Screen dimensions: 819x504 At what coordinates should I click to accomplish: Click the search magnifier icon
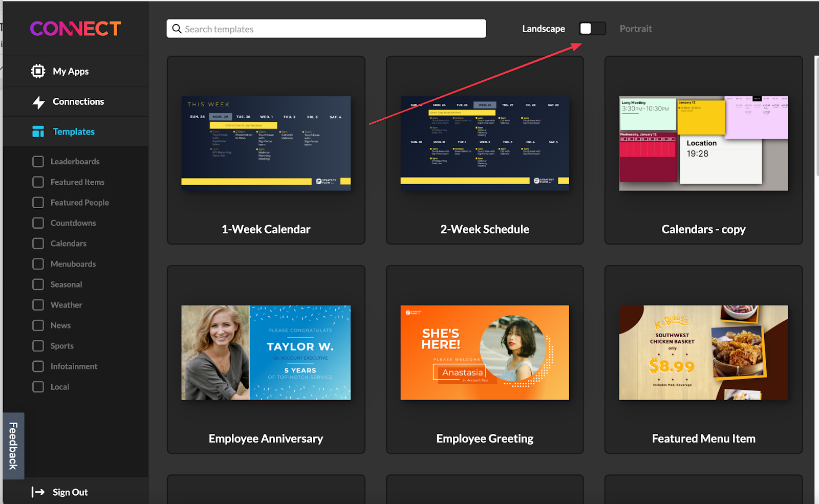coord(177,29)
